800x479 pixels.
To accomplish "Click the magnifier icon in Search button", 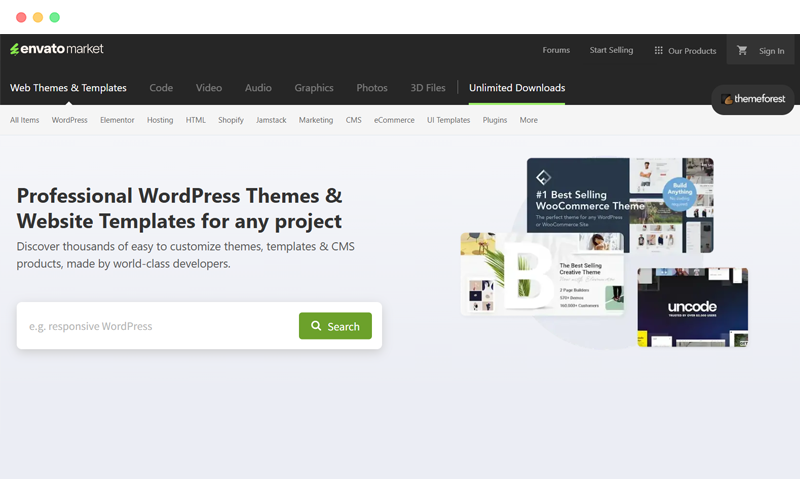I will coord(316,325).
